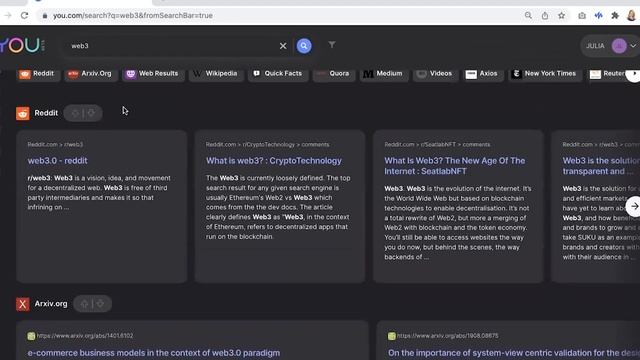640x360 pixels.
Task: Open the search filter funnel icon
Action: pyautogui.click(x=332, y=44)
